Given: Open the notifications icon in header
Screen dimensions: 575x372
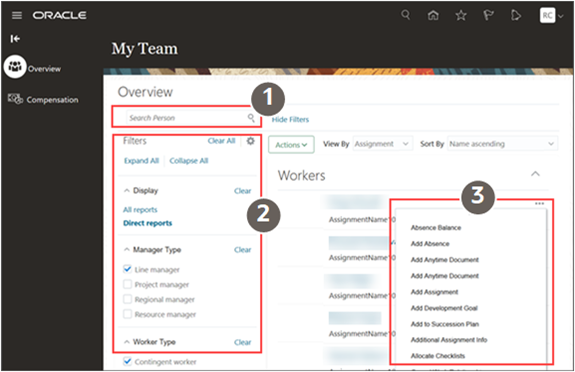Looking at the screenshot, I should pos(516,15).
